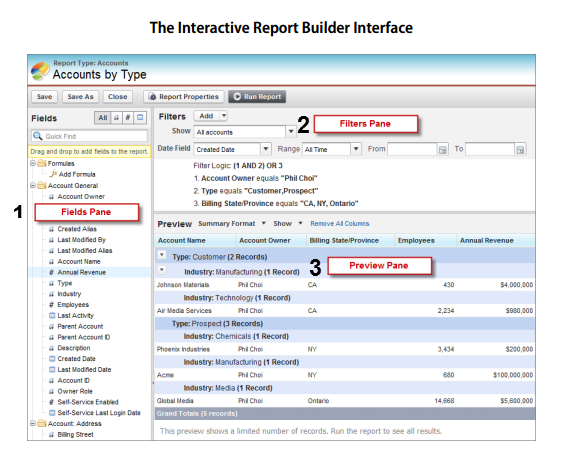Screen dimensions: 564x457
Task: Click the Add Formula icon
Action: (x=54, y=174)
